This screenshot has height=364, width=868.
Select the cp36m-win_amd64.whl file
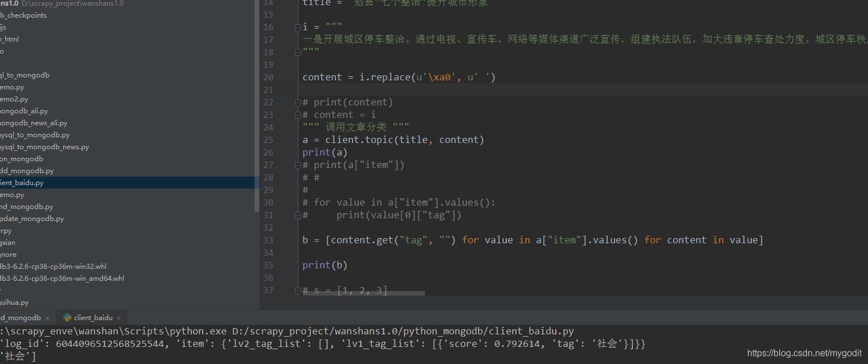[x=62, y=279]
